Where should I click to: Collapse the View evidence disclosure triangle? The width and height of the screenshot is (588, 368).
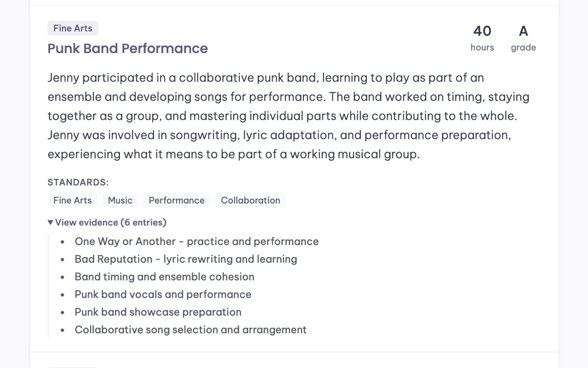[50, 223]
